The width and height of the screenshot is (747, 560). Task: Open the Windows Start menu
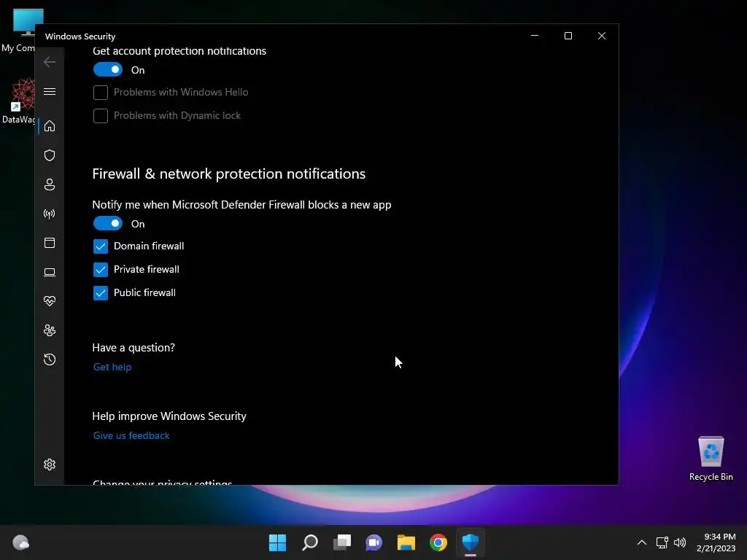(277, 542)
